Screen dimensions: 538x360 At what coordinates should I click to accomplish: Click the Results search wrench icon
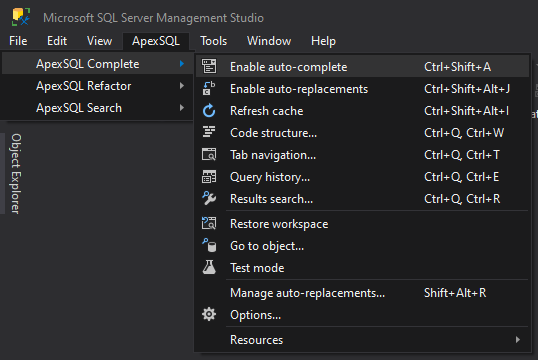(x=209, y=198)
